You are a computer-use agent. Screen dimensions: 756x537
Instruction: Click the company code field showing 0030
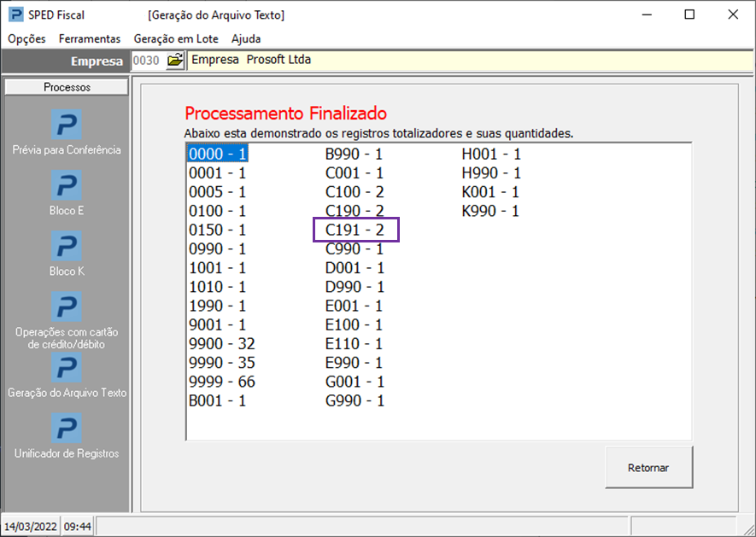coord(146,61)
